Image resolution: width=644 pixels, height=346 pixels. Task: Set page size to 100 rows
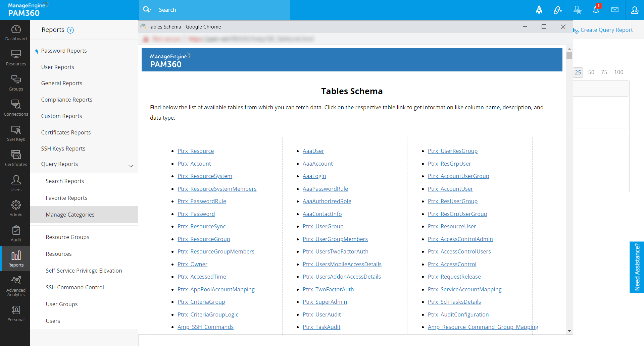[x=618, y=72]
